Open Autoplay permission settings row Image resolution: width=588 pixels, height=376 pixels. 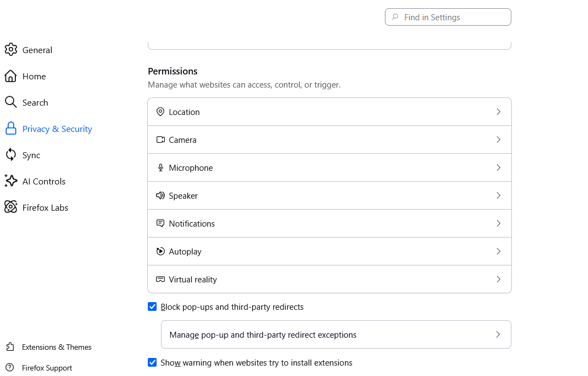coord(330,251)
